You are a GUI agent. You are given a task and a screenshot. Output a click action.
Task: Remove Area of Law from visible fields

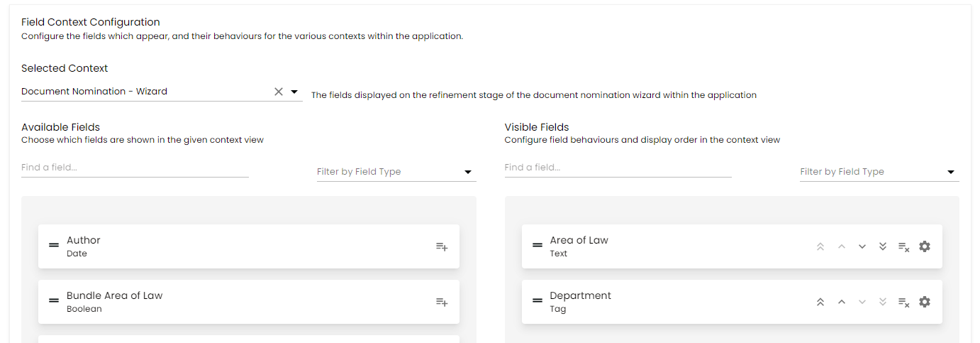pos(903,247)
